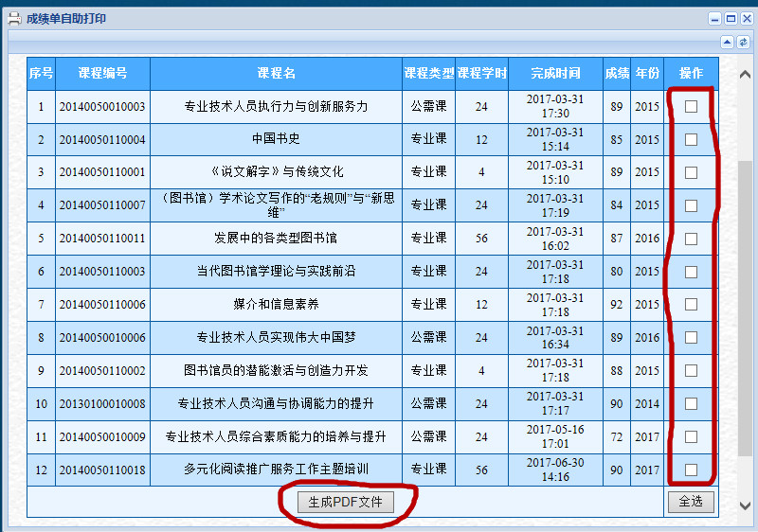758x532 pixels.
Task: Click the refresh icon in the panel header
Action: coord(743,43)
